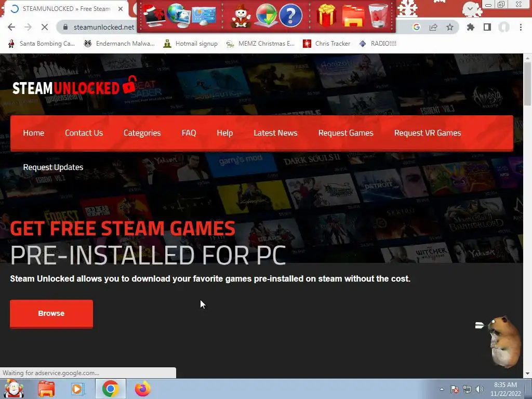Click the lock icon beside the URL
Viewport: 532px width, 399px height.
[66, 27]
